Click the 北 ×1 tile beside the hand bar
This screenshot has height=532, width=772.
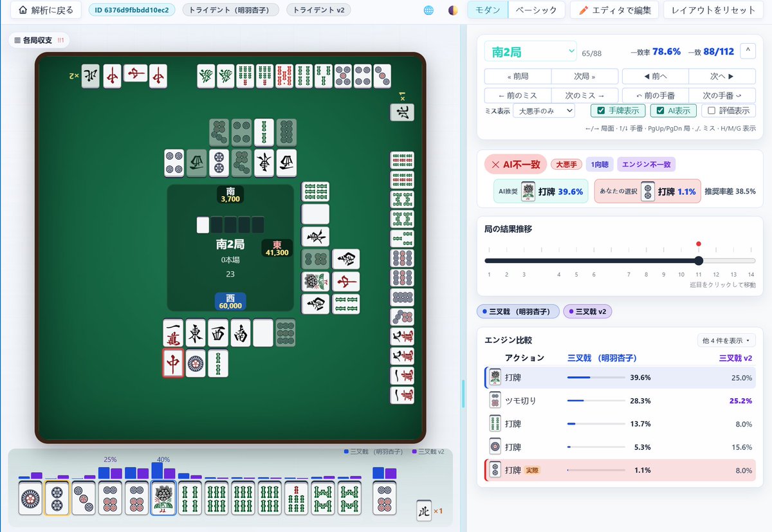click(424, 511)
